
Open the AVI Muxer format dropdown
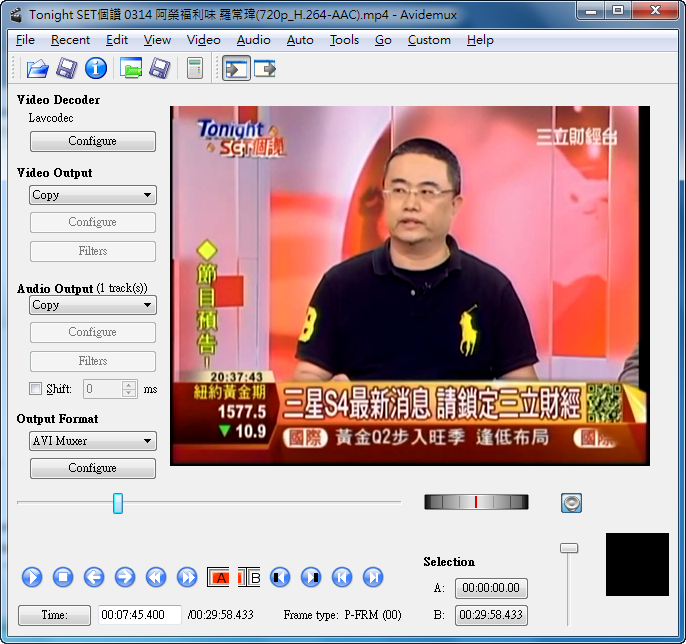coord(93,441)
